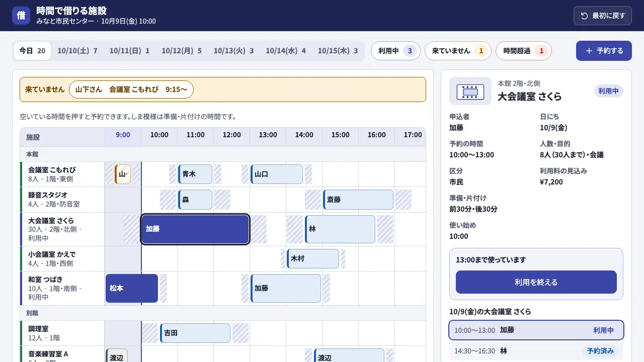Click 最初に戻す reset button
Viewport: 644px width, 362px height.
[x=603, y=16]
